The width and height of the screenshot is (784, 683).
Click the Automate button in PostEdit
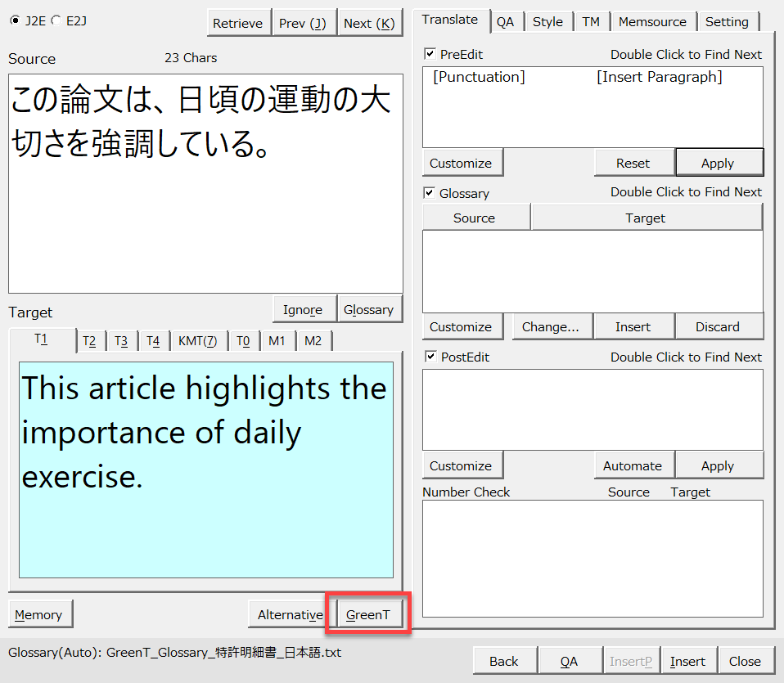pos(632,465)
